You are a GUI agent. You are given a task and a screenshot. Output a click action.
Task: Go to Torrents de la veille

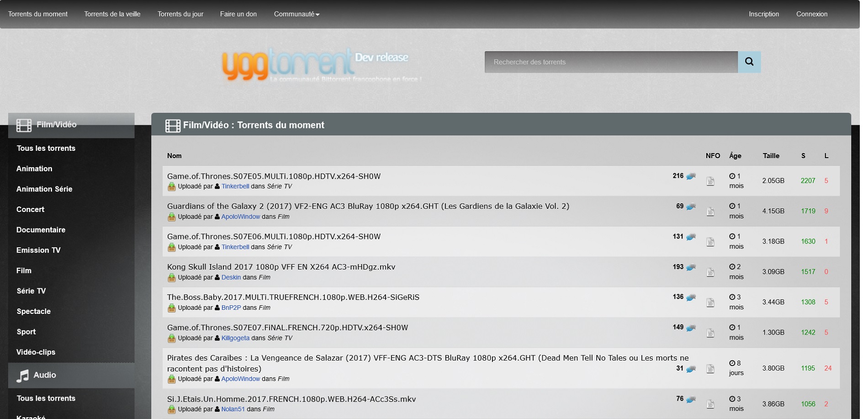click(x=112, y=14)
